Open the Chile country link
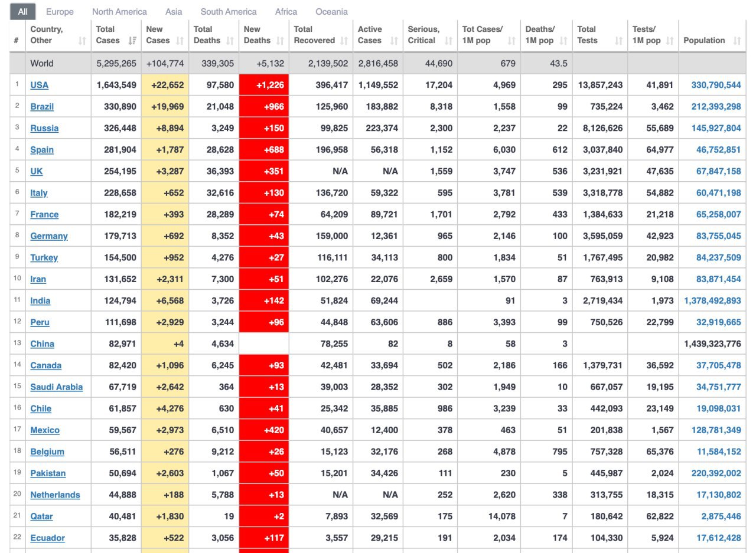The image size is (756, 553). click(41, 408)
